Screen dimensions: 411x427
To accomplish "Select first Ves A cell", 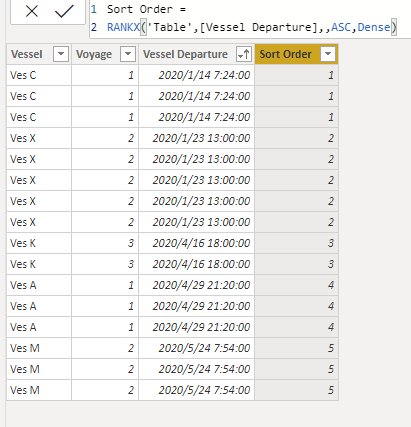I will [x=39, y=285].
